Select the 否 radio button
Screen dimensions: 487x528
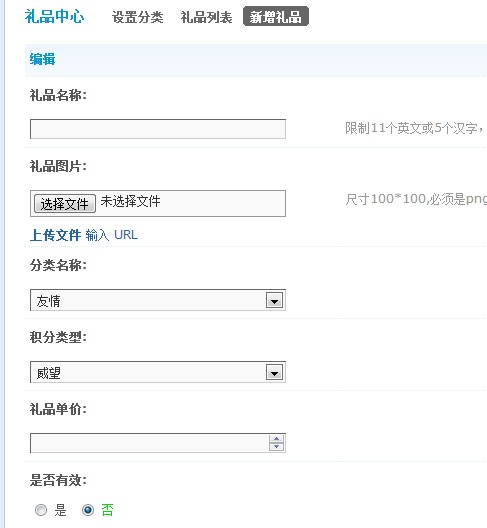(88, 510)
